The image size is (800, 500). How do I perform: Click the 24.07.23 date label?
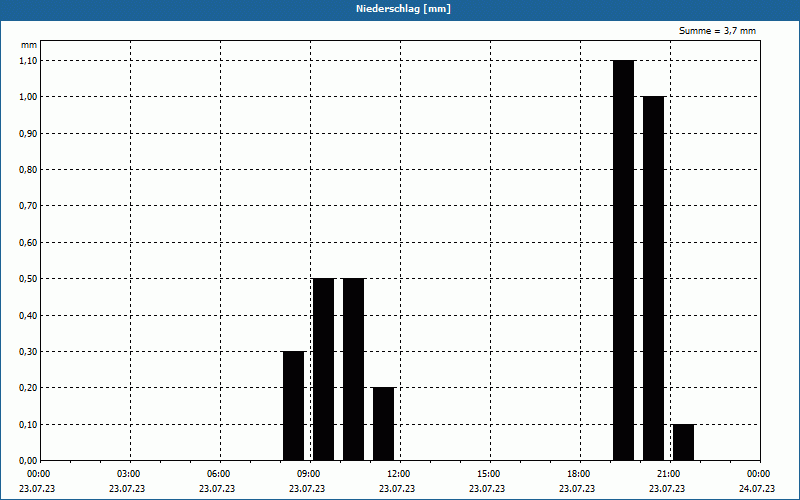(x=757, y=488)
